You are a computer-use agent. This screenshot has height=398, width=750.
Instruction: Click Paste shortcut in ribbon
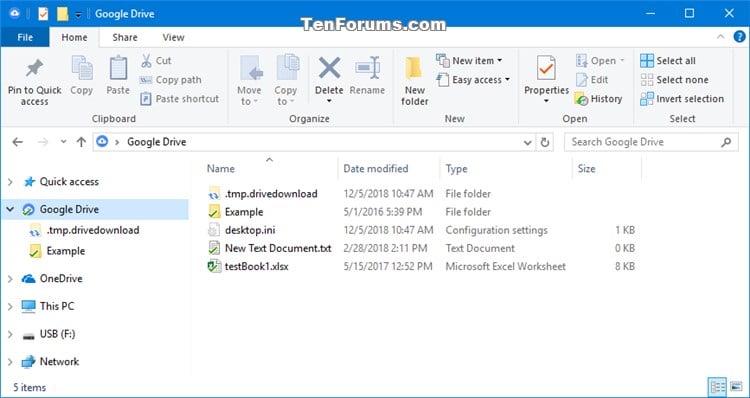pyautogui.click(x=179, y=99)
